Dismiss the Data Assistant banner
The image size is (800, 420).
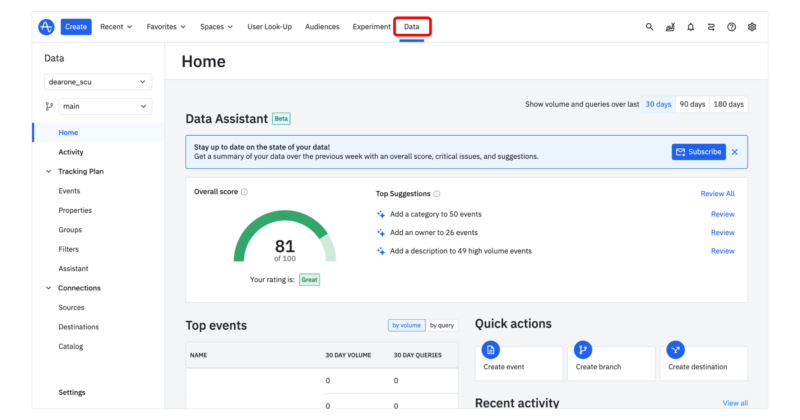coord(734,152)
